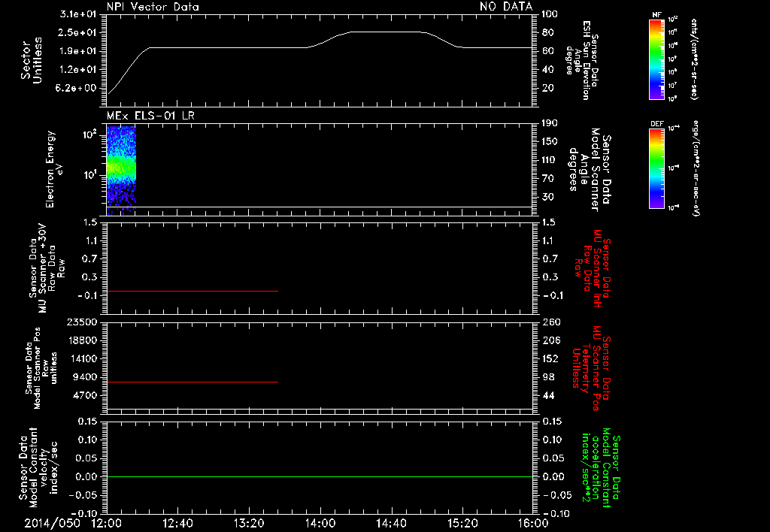Viewport: 770px width, 532px height.
Task: Click the "44" telemetry axis tick
Action: tap(548, 395)
